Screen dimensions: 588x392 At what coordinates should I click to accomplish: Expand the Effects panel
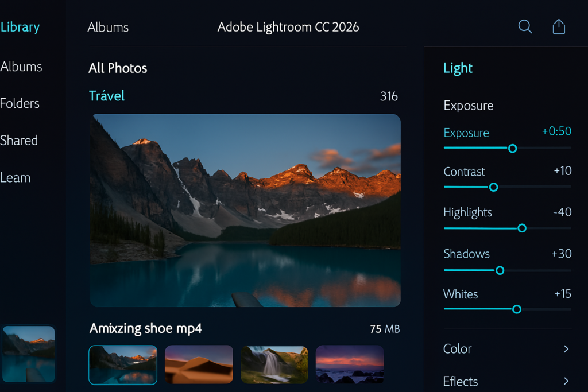507,381
